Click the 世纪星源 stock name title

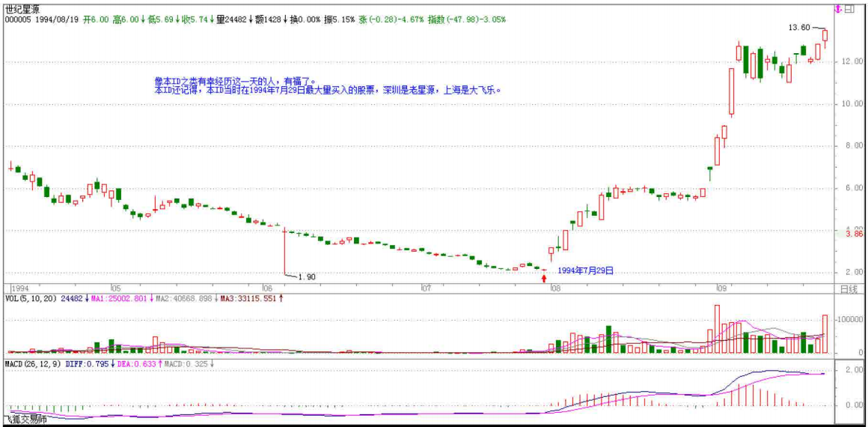click(x=23, y=8)
